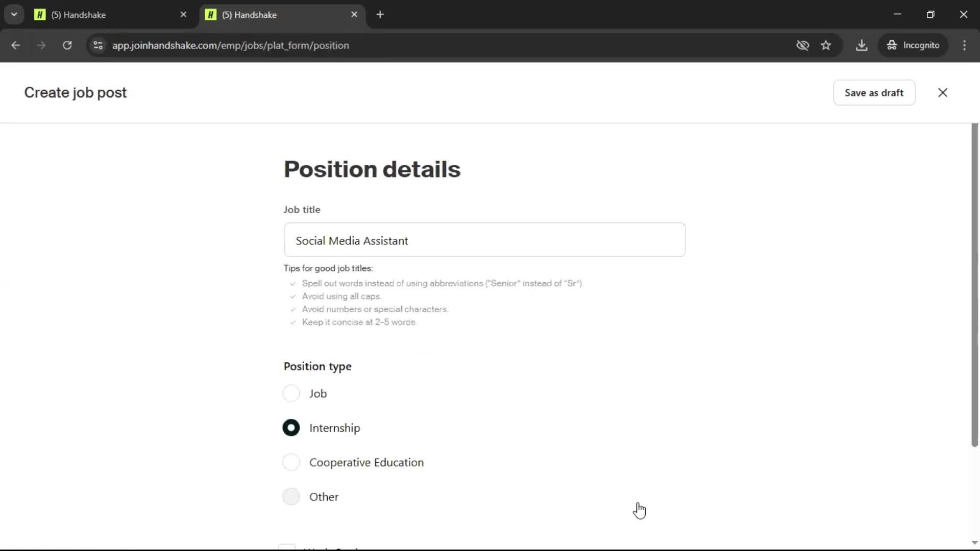The height and width of the screenshot is (551, 980).
Task: Click the browser back arrow
Action: click(x=15, y=45)
